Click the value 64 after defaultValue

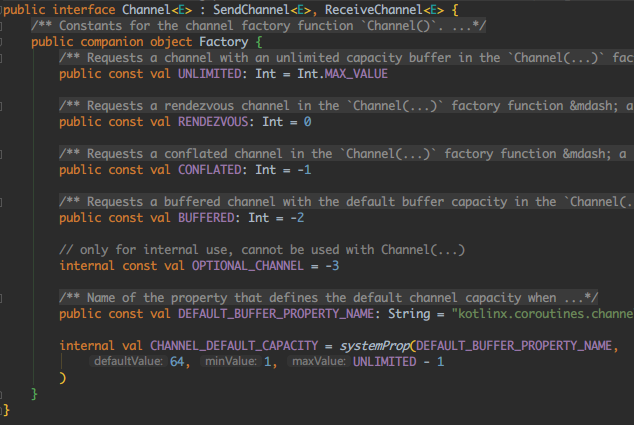(x=177, y=362)
